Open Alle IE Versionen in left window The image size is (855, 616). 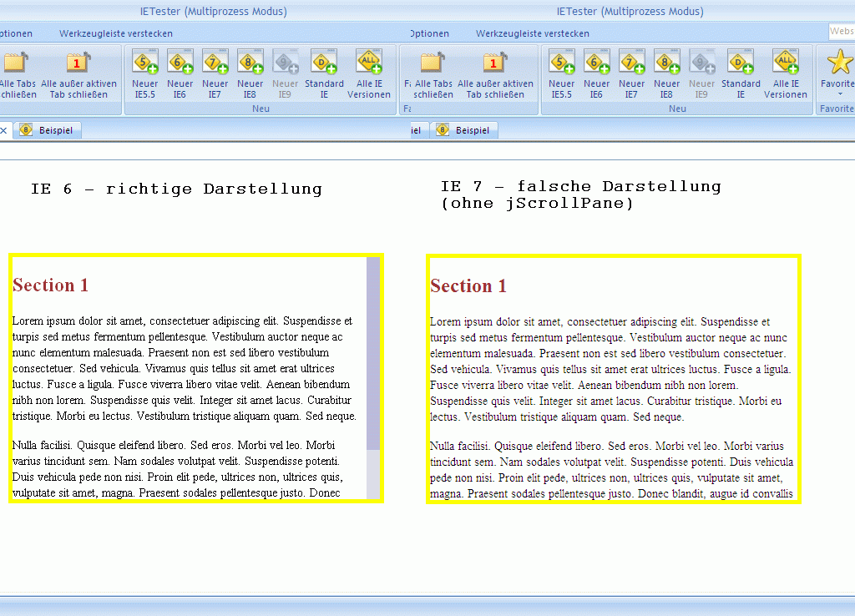pos(368,74)
